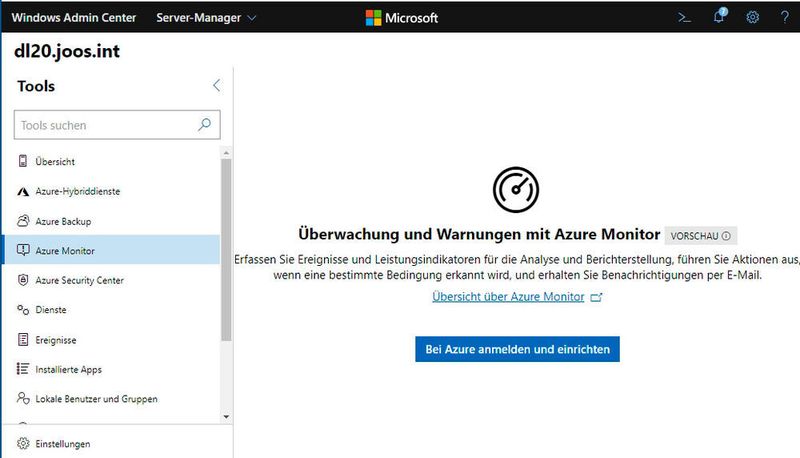The height and width of the screenshot is (458, 800).
Task: Click the scrollbar up arrow
Action: [x=226, y=152]
